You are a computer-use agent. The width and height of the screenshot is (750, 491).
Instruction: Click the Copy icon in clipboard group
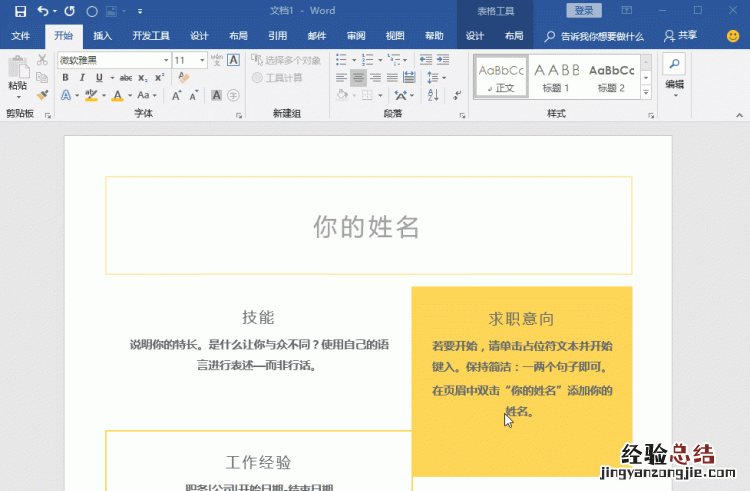(x=42, y=77)
